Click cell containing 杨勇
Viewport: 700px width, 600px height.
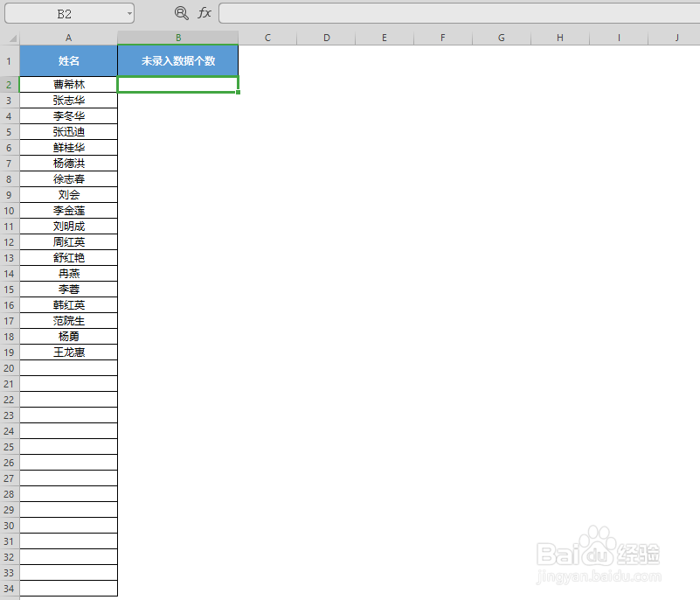(68, 337)
